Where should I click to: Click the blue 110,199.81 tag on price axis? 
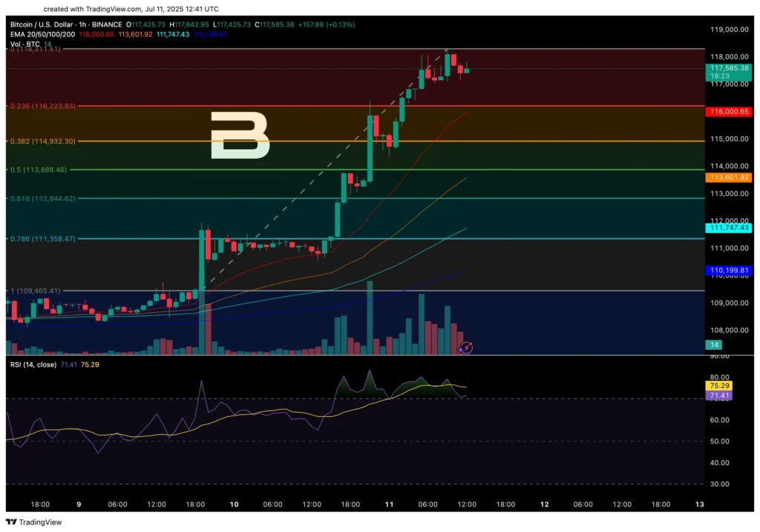point(729,270)
